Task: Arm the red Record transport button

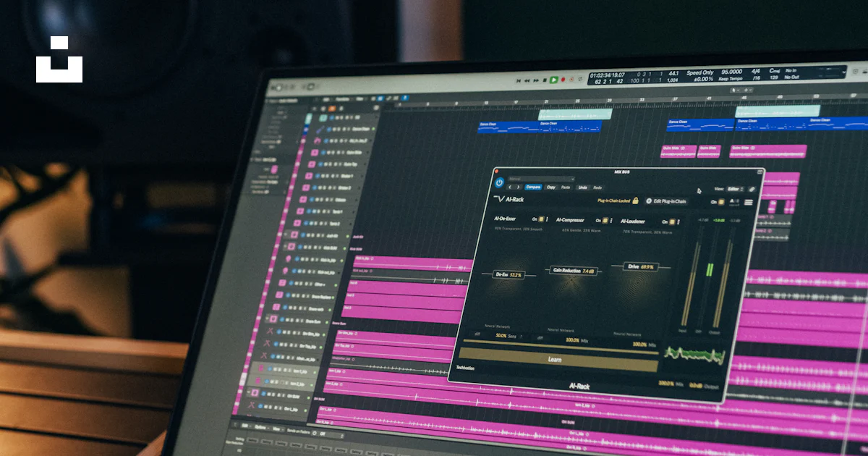Action: click(x=563, y=80)
